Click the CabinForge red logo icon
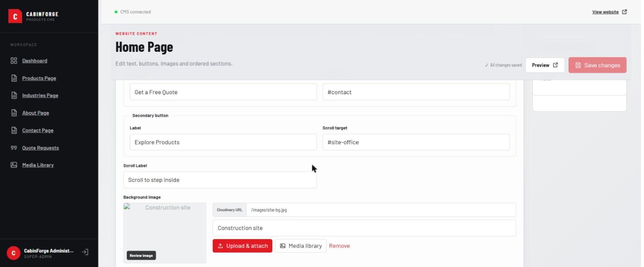Viewport: 644px width, 267px height. [x=15, y=16]
